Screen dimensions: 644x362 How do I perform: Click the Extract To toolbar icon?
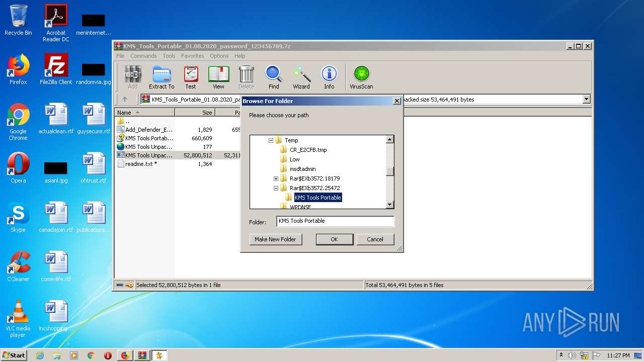162,77
